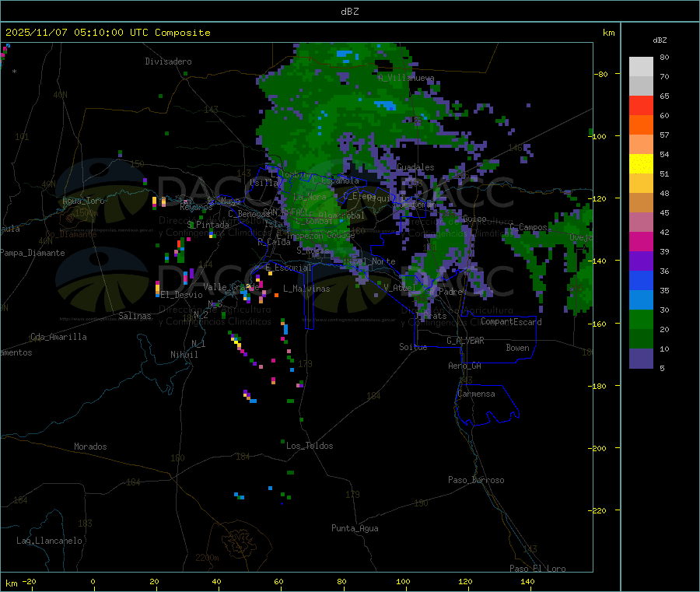Click the Lag.Llancanelo label
Viewport: 700px width, 592px height.
pos(50,541)
